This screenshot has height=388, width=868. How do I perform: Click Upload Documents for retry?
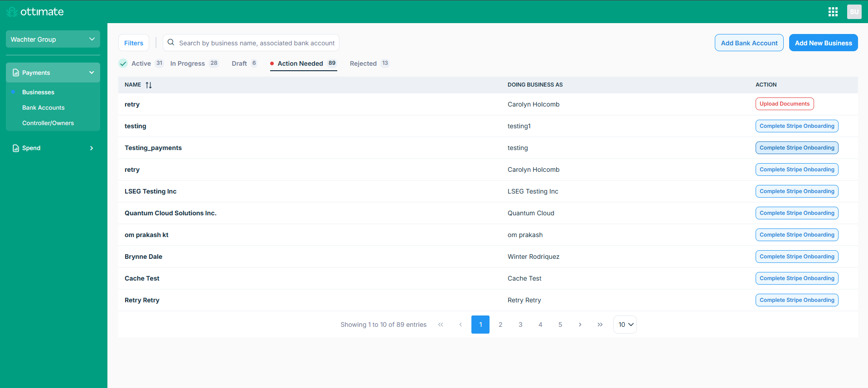785,104
